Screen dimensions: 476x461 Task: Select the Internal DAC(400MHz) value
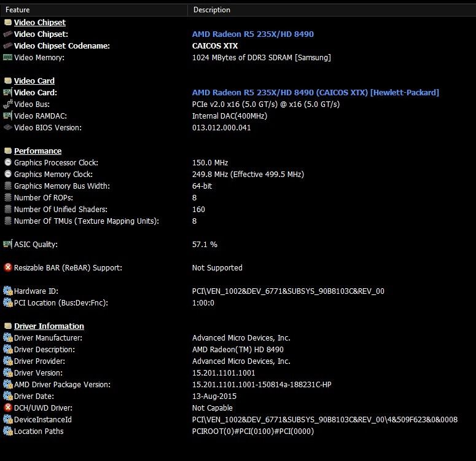click(230, 116)
